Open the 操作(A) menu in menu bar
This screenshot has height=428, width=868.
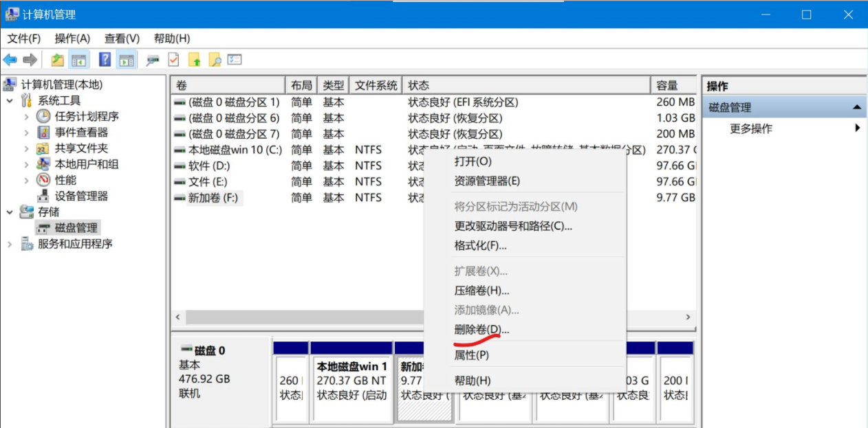(72, 38)
